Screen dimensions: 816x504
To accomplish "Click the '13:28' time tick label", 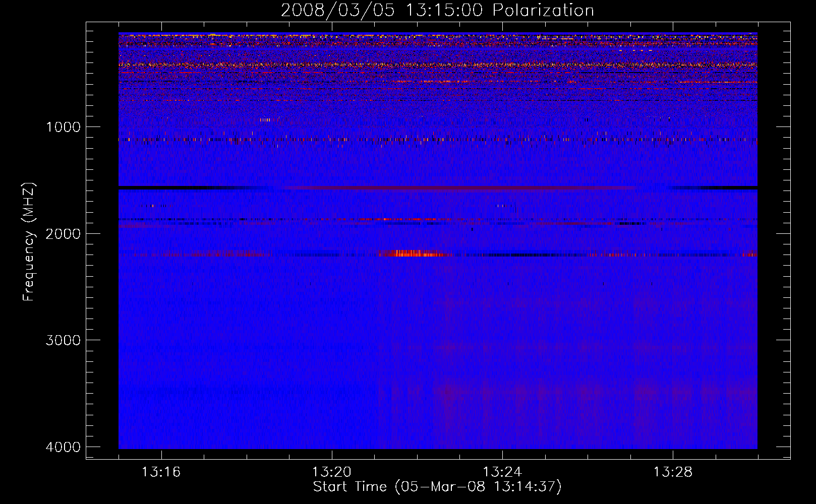I will pos(673,472).
